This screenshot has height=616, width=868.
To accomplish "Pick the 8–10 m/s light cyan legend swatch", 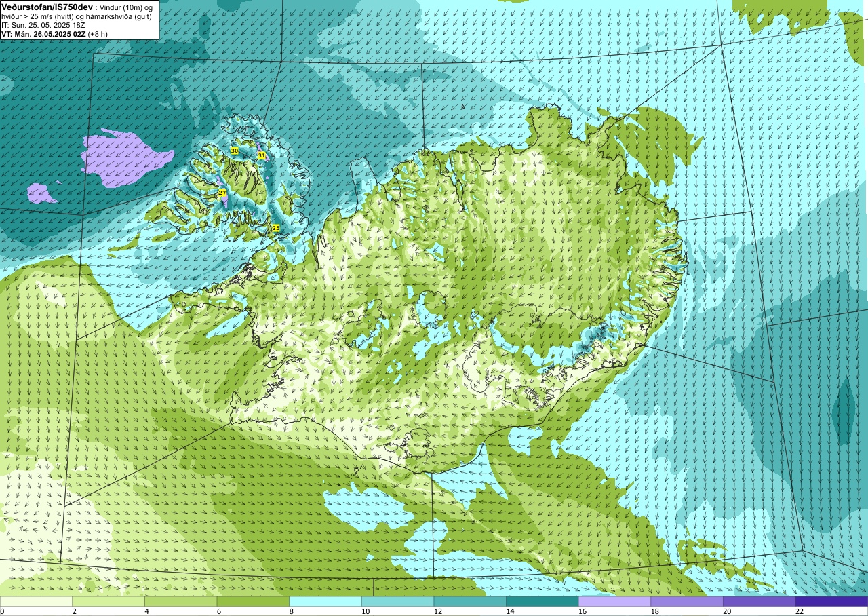I will pos(325,601).
